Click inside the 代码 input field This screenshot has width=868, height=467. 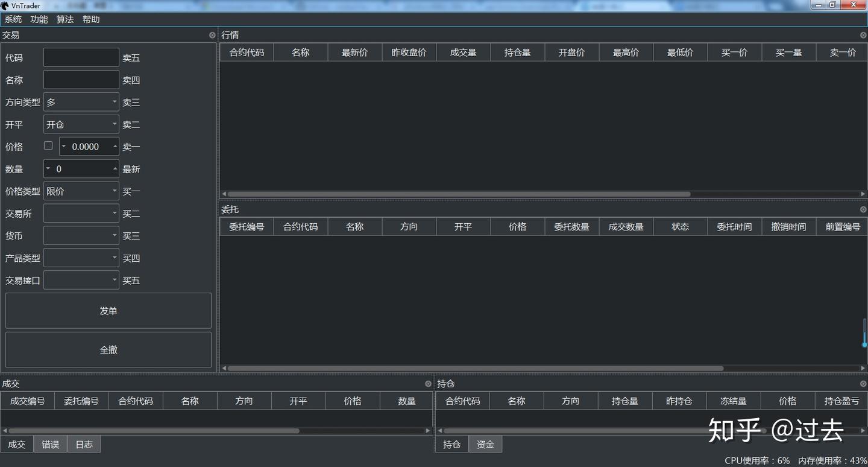point(81,57)
